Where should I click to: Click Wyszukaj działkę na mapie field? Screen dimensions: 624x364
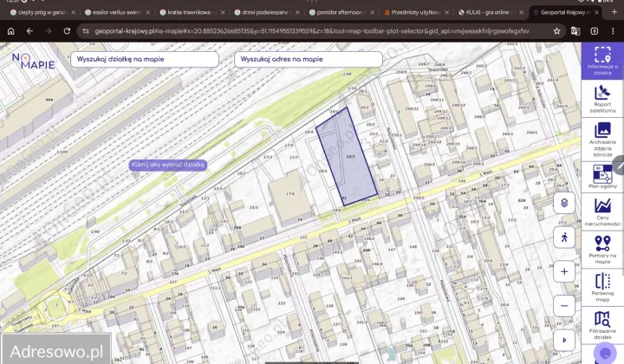(x=145, y=59)
